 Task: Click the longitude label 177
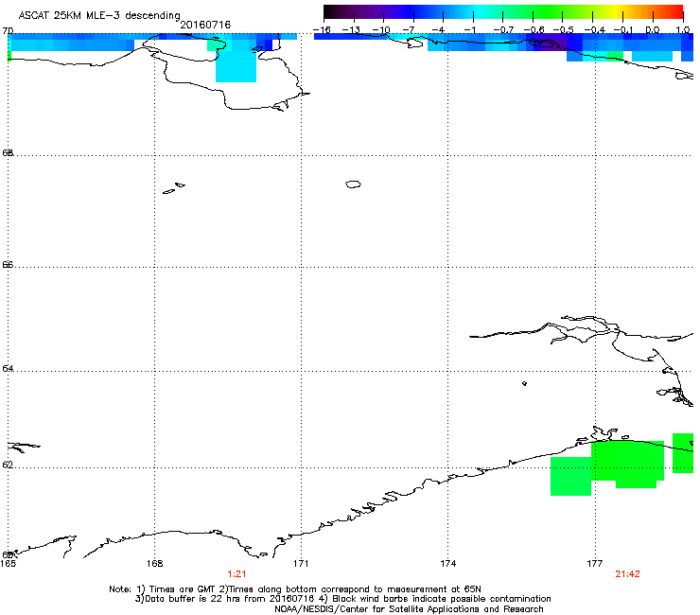[595, 564]
